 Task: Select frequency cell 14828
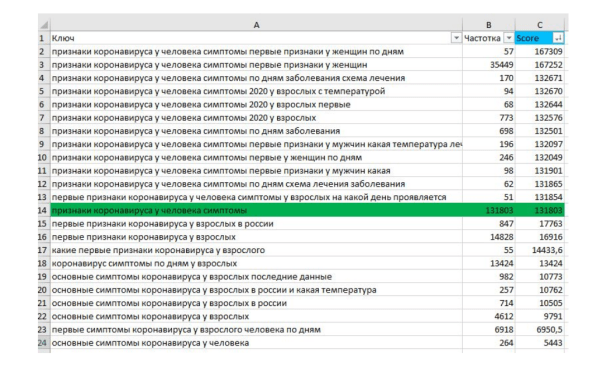point(489,237)
